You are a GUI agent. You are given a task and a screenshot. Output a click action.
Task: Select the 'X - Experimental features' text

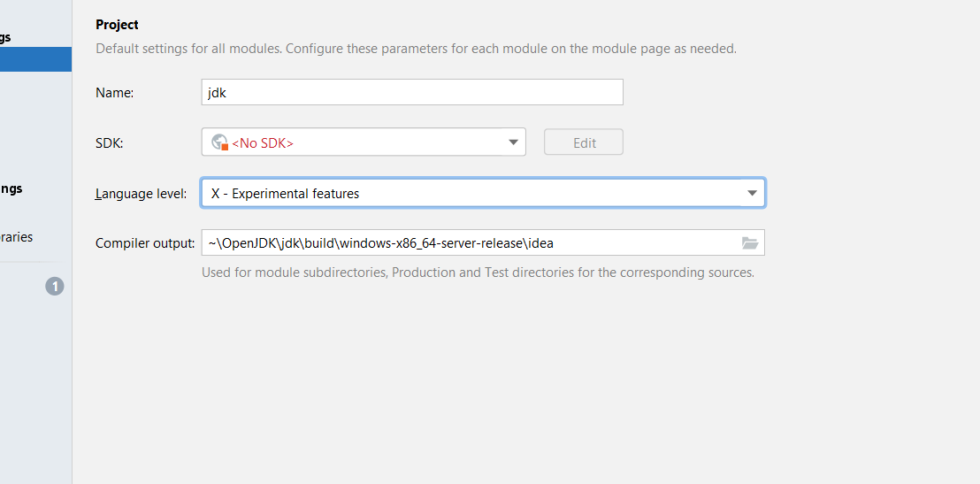pyautogui.click(x=285, y=193)
